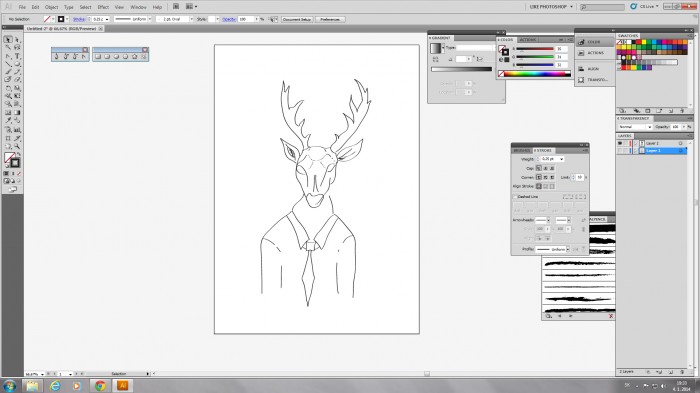Select the Pencil tool
Image resolution: width=700 pixels, height=393 pixels.
[17, 71]
